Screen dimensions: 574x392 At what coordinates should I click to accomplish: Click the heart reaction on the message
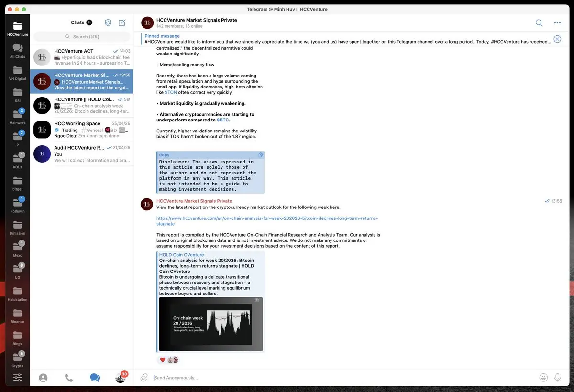click(163, 360)
